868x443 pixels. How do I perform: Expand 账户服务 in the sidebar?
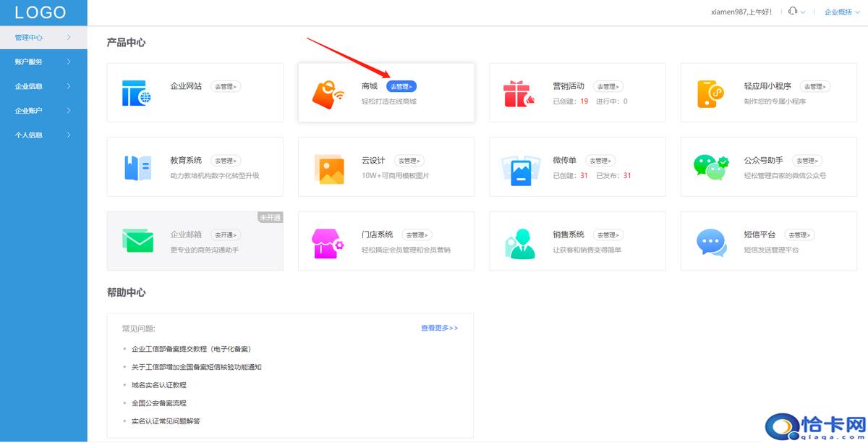[x=43, y=62]
